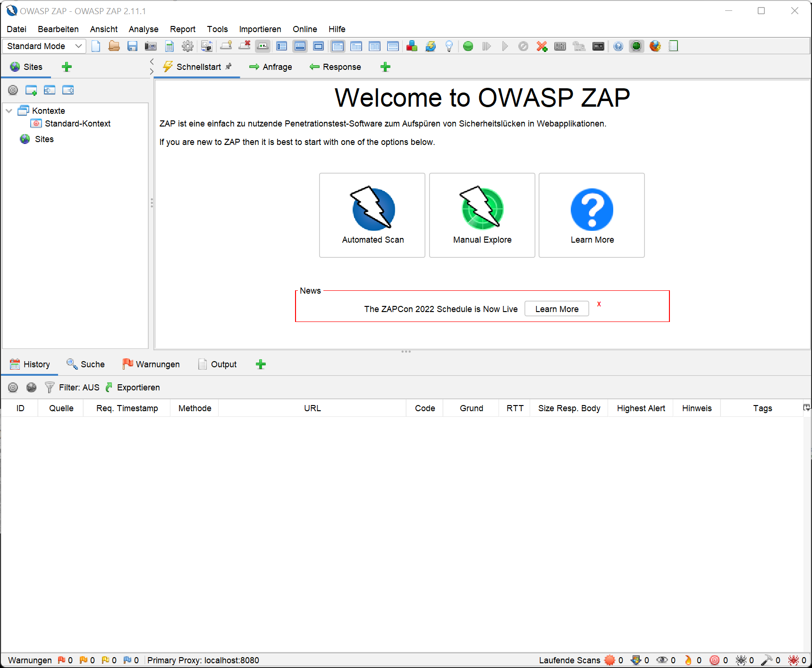Image resolution: width=812 pixels, height=668 pixels.
Task: Toggle tab names and icons display
Action: point(263,46)
